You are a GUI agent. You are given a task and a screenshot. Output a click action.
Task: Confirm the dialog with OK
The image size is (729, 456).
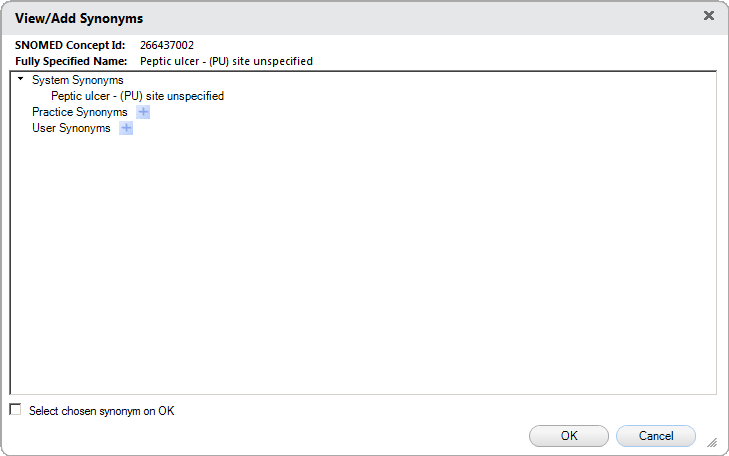pyautogui.click(x=569, y=436)
